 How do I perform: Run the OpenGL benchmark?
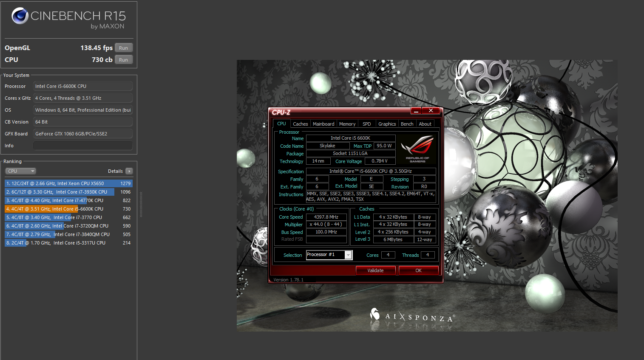coord(124,48)
